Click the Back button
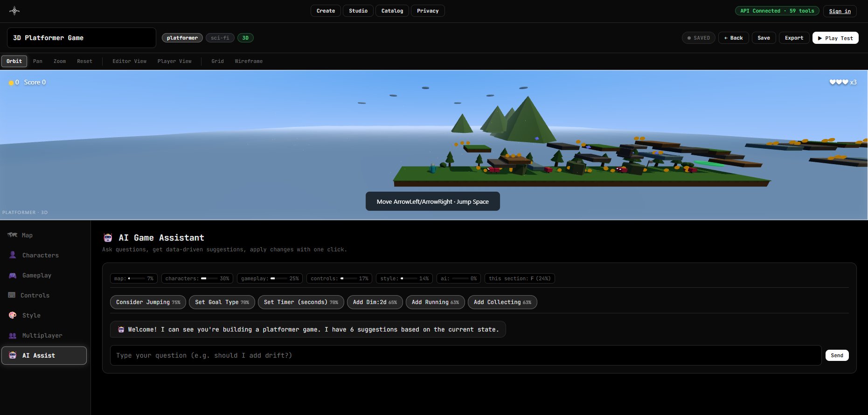 click(x=734, y=38)
